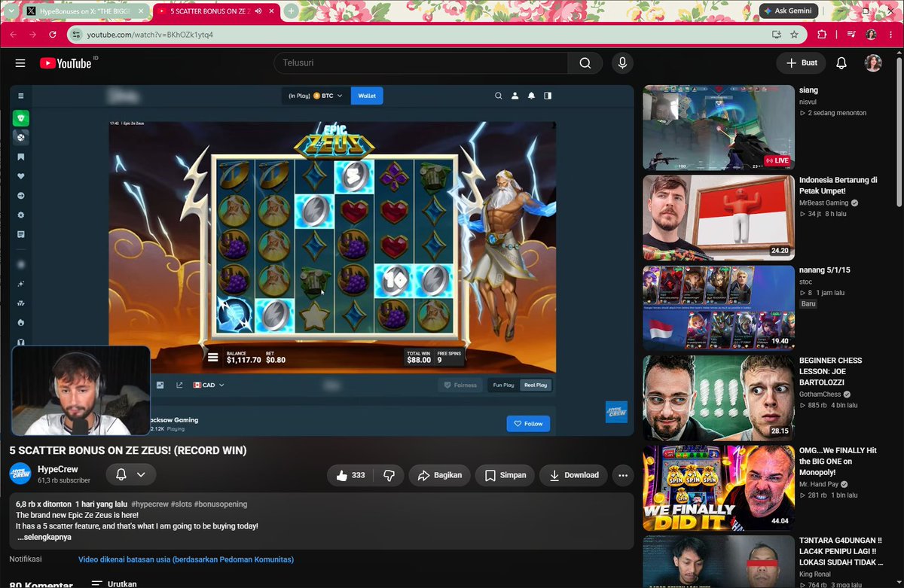The width and height of the screenshot is (904, 588).
Task: Open GothamChess channel name
Action: [x=821, y=395]
